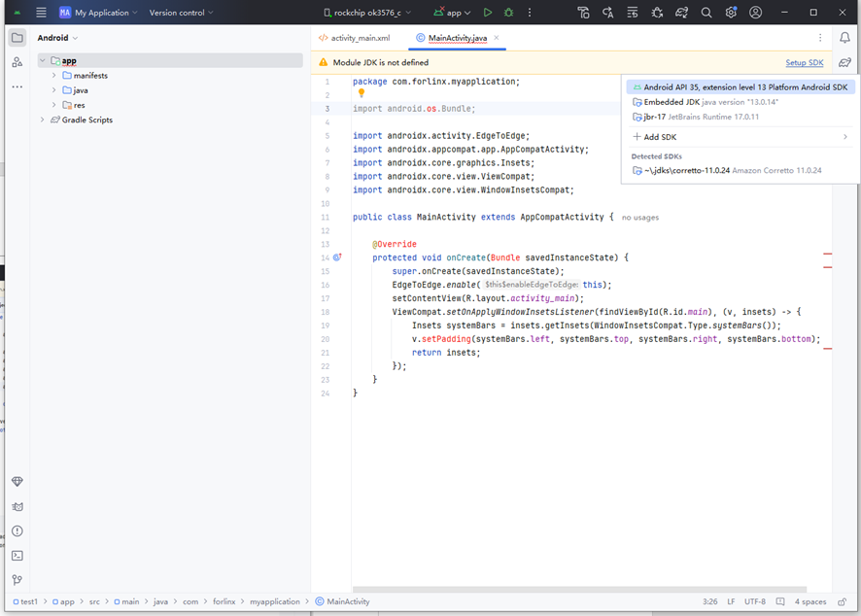The height and width of the screenshot is (616, 861).
Task: Open the 4 spaces indent settings
Action: pos(810,601)
